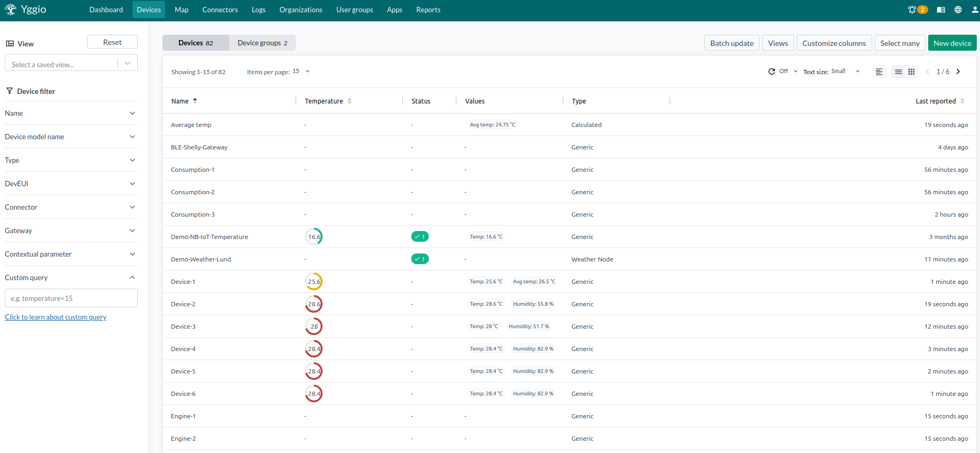Open the documentation book icon

(x=941, y=10)
